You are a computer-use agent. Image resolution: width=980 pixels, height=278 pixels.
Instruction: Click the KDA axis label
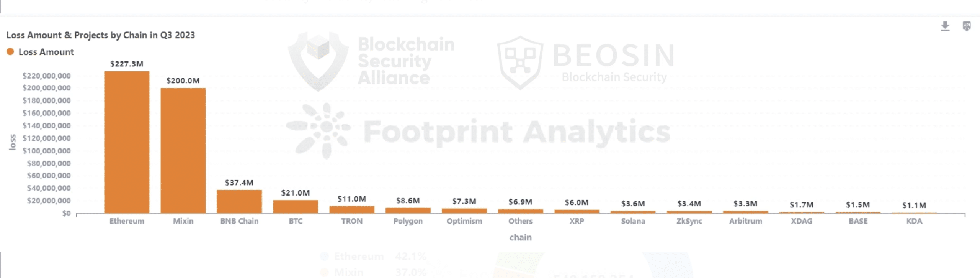click(914, 221)
